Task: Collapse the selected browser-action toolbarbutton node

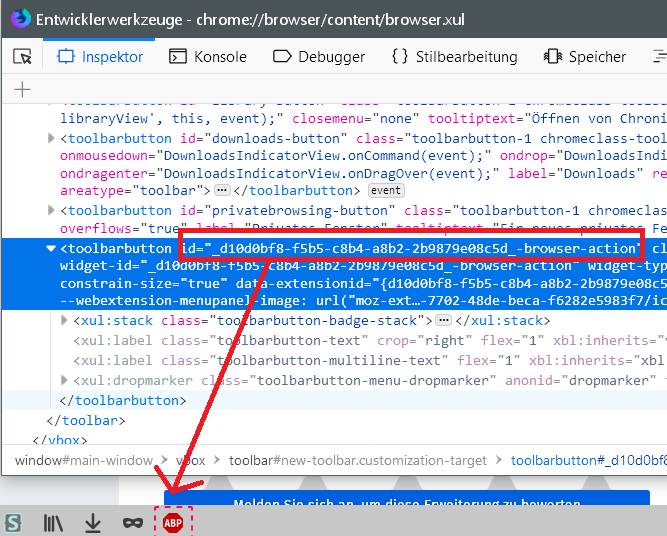Action: tap(52, 248)
